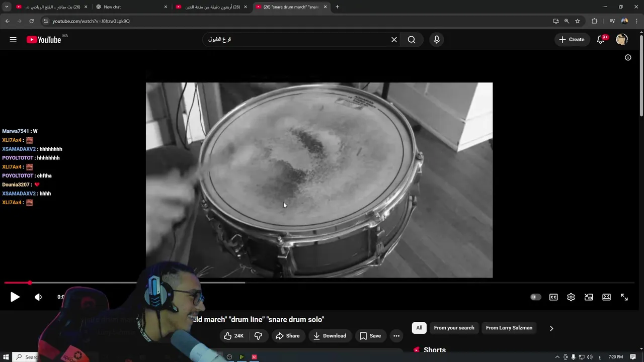Mute the video volume
Image resolution: width=644 pixels, height=362 pixels.
[x=38, y=297]
